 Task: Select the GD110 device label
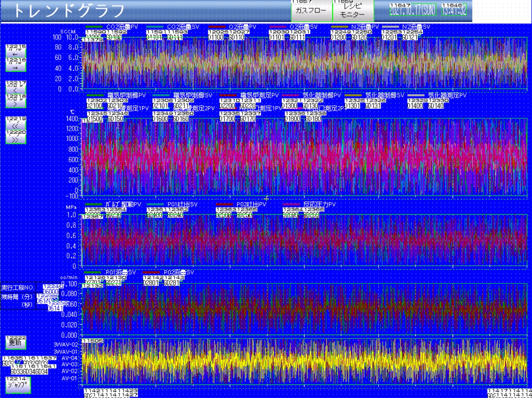[x=236, y=37]
